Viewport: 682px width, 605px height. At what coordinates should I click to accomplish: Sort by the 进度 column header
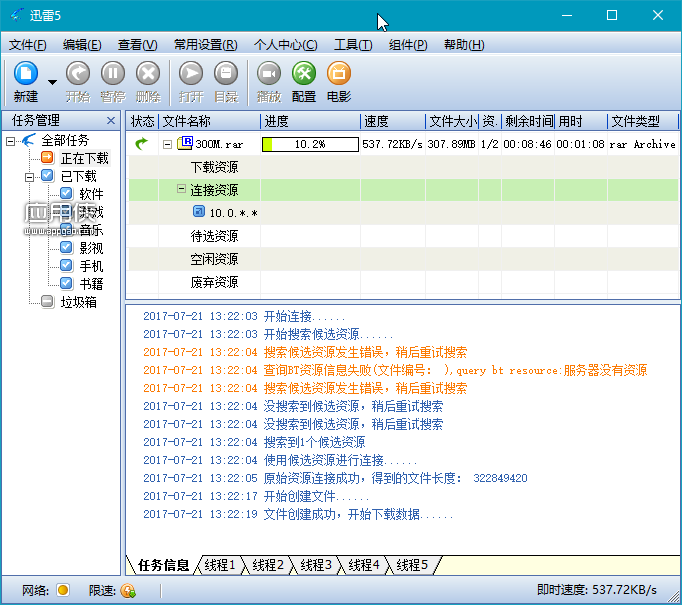311,121
